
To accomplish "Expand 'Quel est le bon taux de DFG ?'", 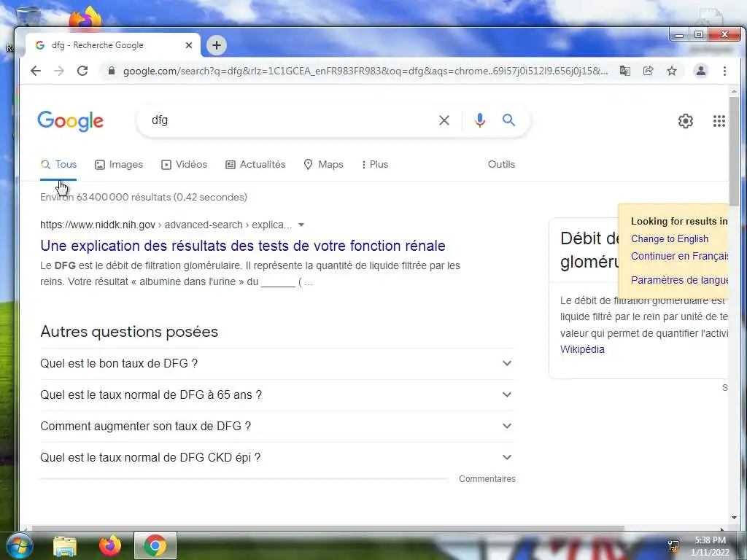I will (x=277, y=364).
